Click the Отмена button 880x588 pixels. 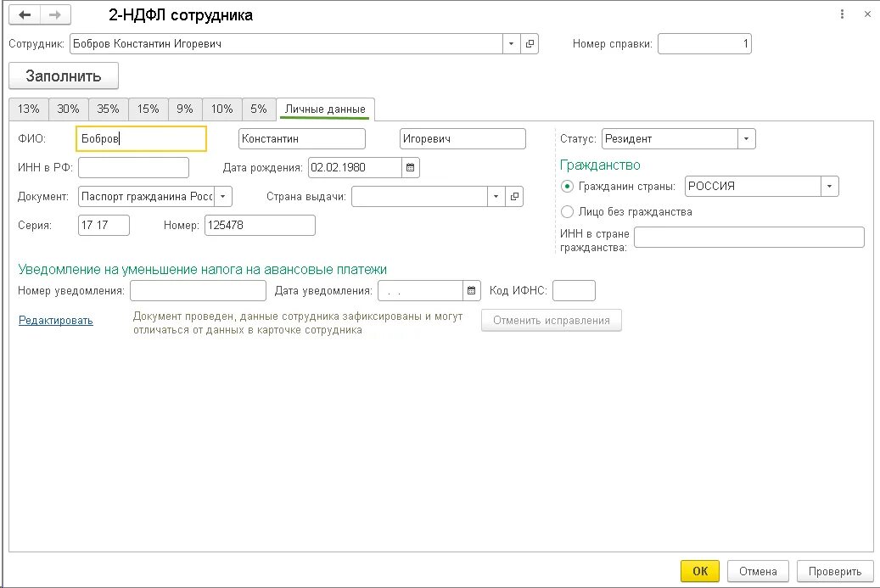pyautogui.click(x=758, y=571)
